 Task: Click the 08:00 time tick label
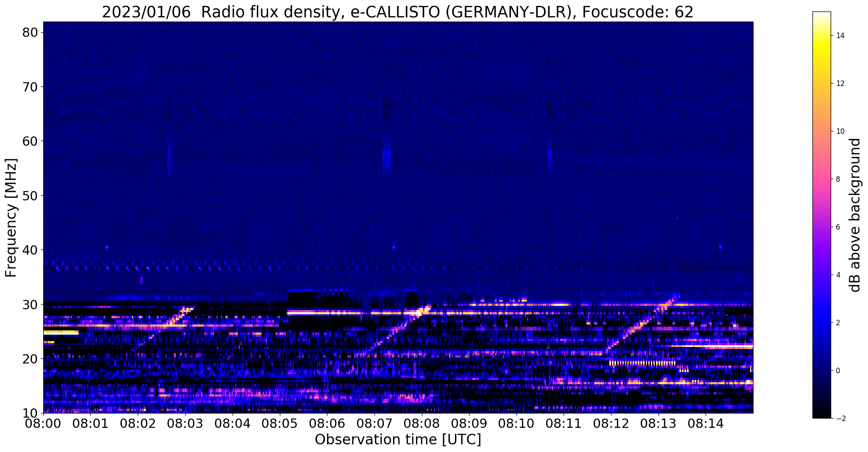click(43, 423)
